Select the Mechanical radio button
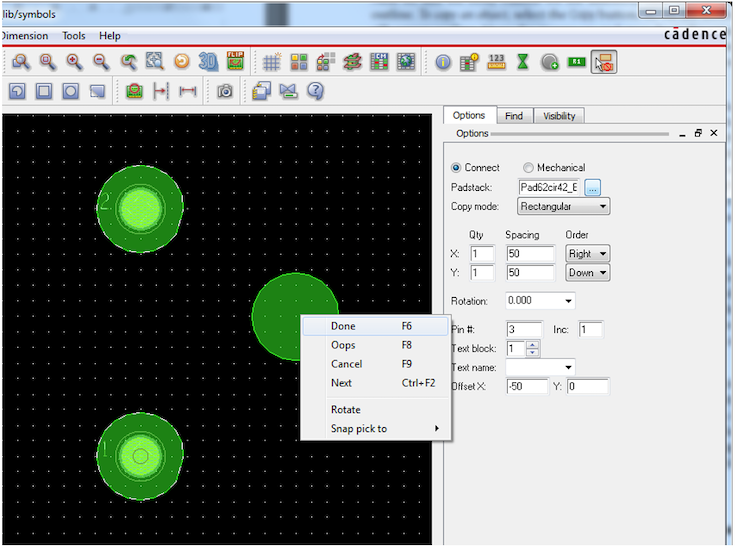The image size is (736, 548). (528, 168)
